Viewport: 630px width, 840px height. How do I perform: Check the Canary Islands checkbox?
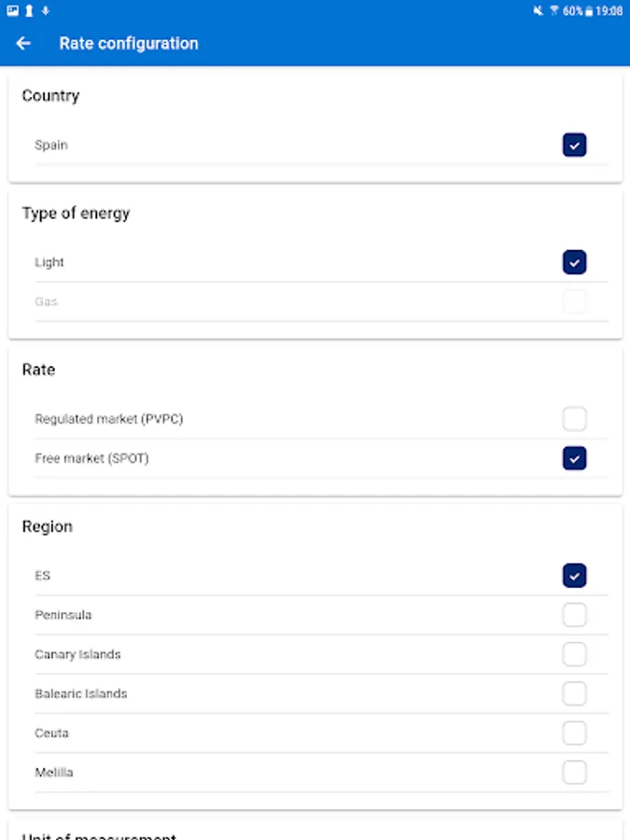tap(574, 654)
